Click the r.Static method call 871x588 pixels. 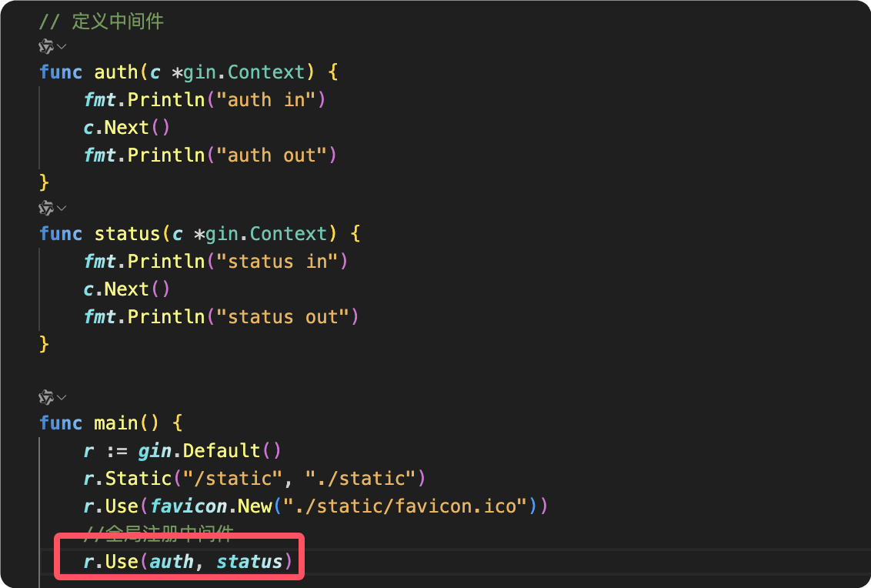point(127,479)
